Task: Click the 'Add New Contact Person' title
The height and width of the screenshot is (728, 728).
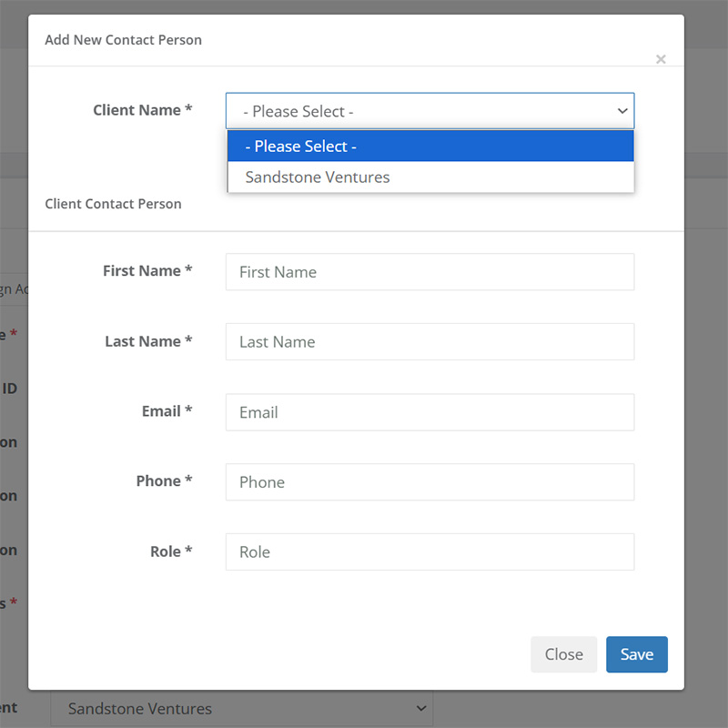Action: point(123,40)
